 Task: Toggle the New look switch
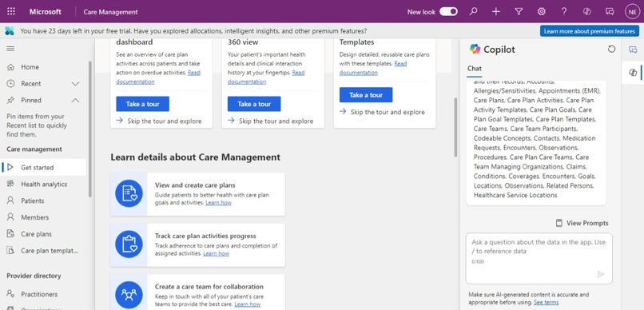(x=448, y=11)
